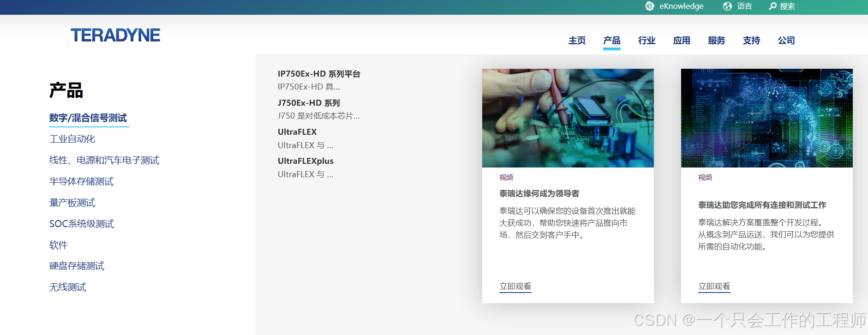
Task: Click the large 产品 page heading
Action: [x=66, y=90]
